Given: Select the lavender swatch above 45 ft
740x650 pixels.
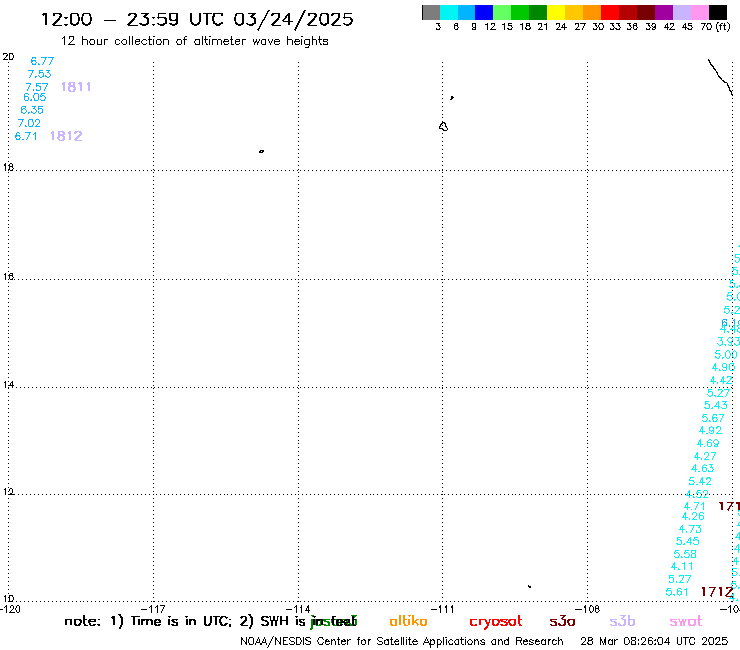Looking at the screenshot, I should coord(682,12).
